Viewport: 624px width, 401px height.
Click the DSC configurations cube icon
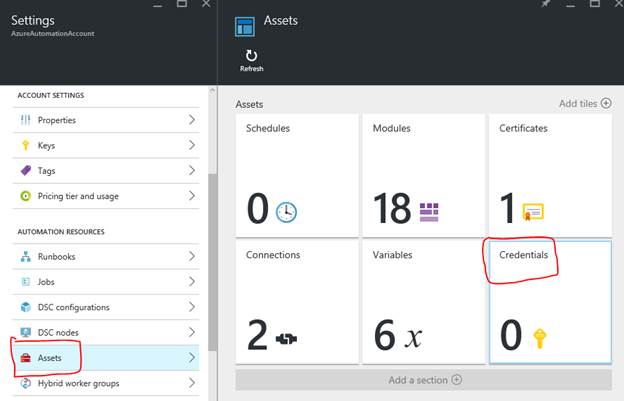pos(26,307)
